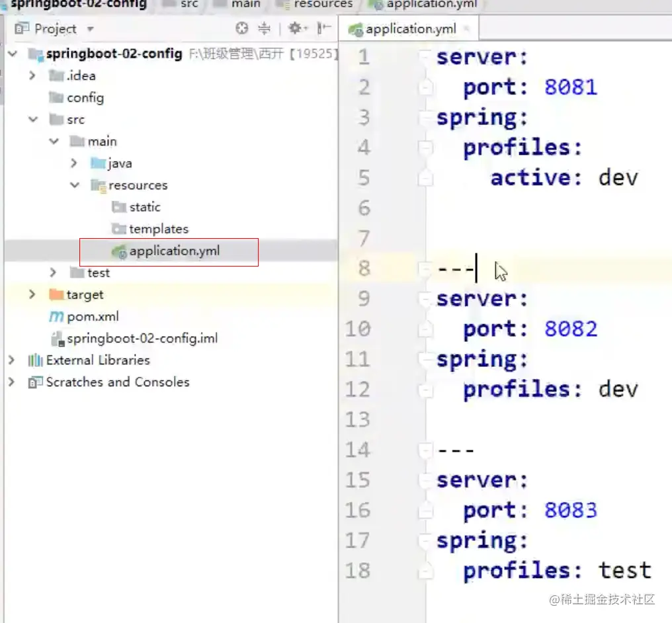Toggle fold marker beside line 4 profiles
672x623 pixels.
tap(425, 147)
